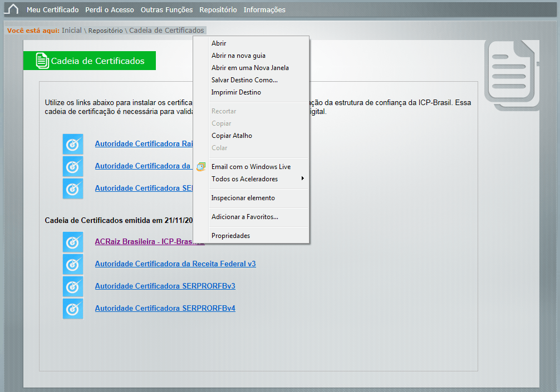
Task: Click the home icon in navigation bar
Action: 12,9
